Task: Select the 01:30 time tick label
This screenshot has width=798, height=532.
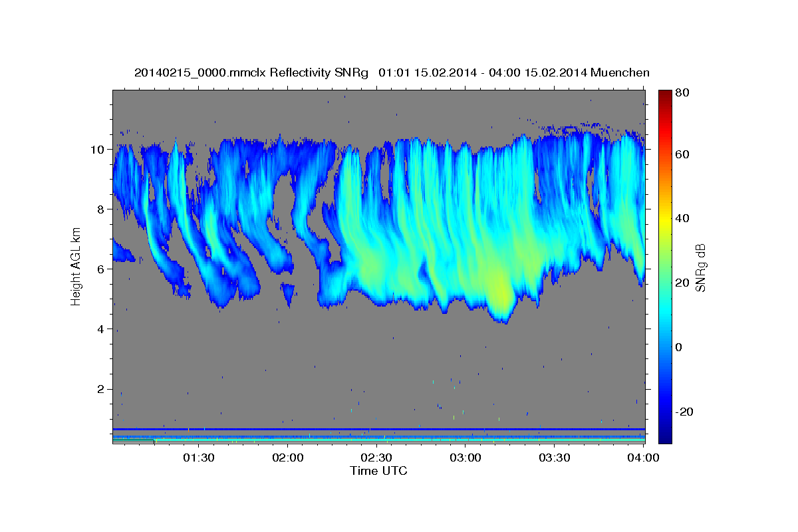Action: 198,458
